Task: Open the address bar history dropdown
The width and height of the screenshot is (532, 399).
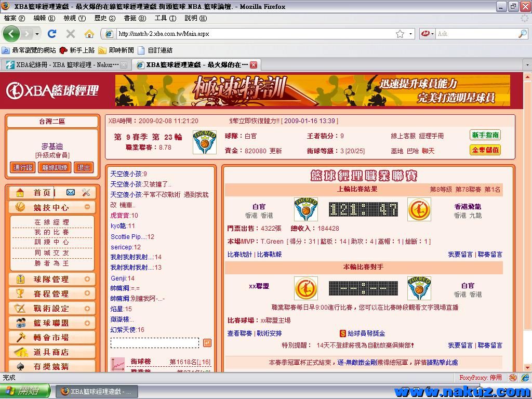Action: tap(410, 34)
